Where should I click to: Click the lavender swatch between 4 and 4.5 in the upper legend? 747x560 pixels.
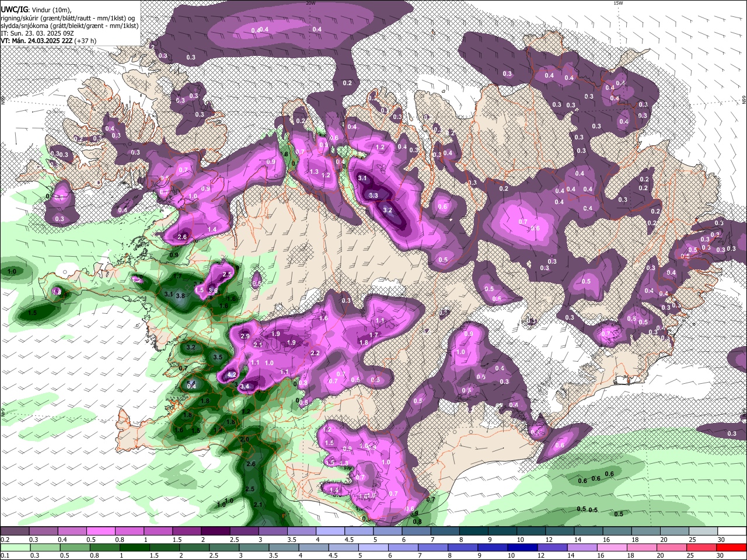pyautogui.click(x=329, y=531)
